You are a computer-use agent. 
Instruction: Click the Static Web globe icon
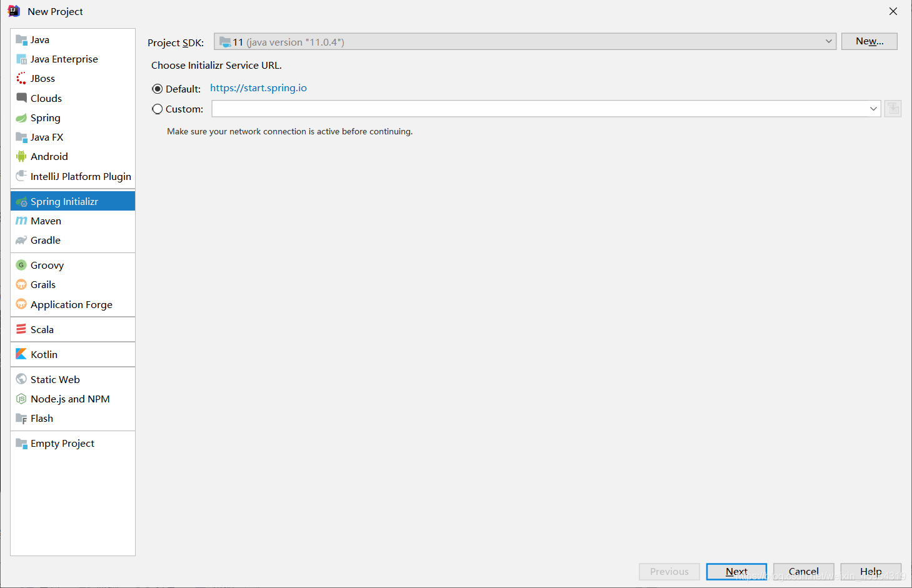[x=21, y=379]
